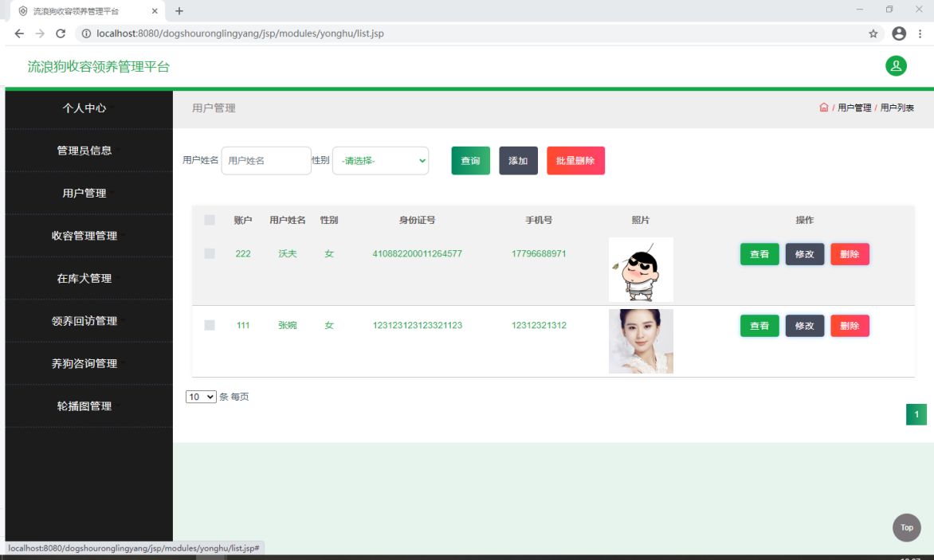Click ID number 123123123123321123
The image size is (934, 560).
pyautogui.click(x=417, y=325)
